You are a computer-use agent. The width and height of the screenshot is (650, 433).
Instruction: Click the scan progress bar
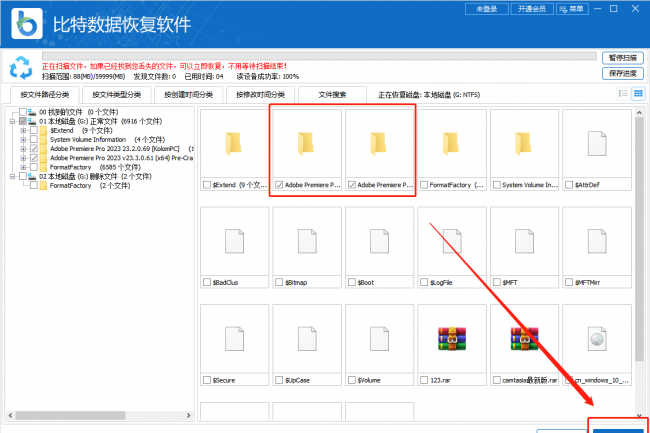[319, 56]
